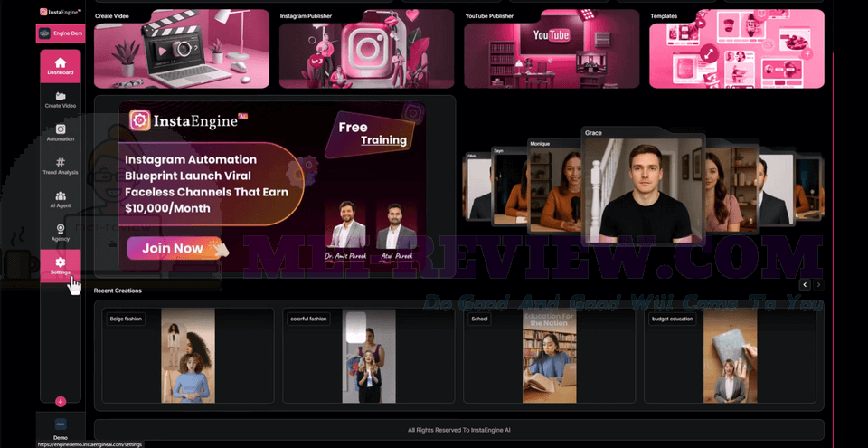Open the Templates card

[737, 49]
